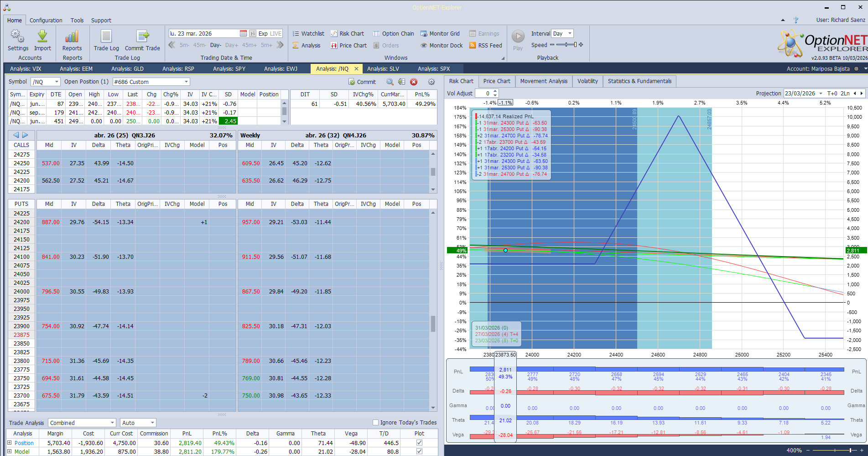Switch to the Volatility tab
Screen dimensions: 868x456
pyautogui.click(x=587, y=81)
